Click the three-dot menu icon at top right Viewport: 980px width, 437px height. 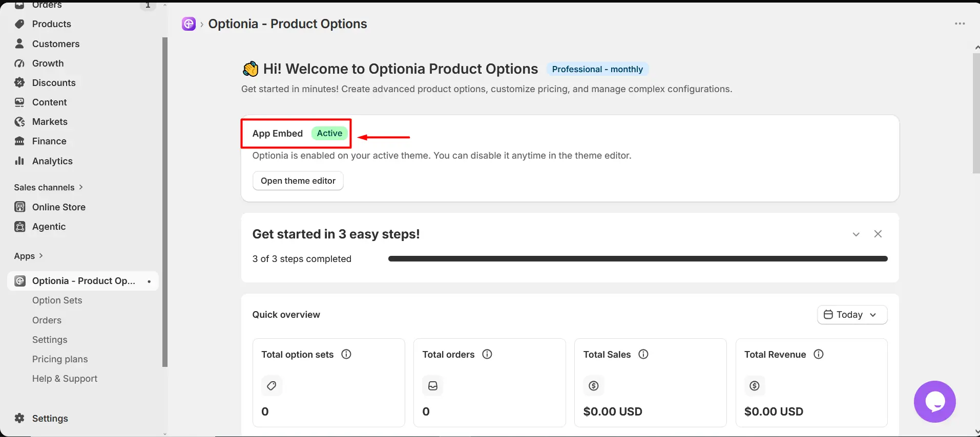click(x=960, y=24)
